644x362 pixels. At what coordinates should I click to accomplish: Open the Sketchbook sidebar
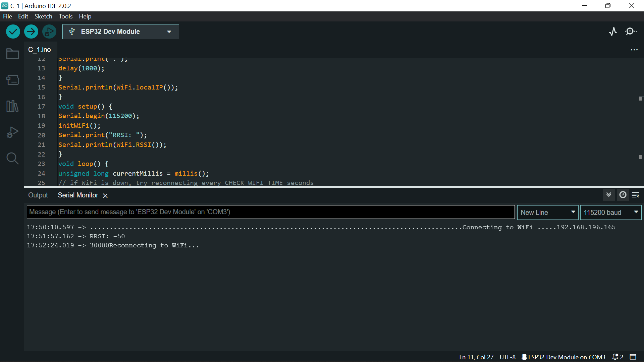tap(12, 54)
